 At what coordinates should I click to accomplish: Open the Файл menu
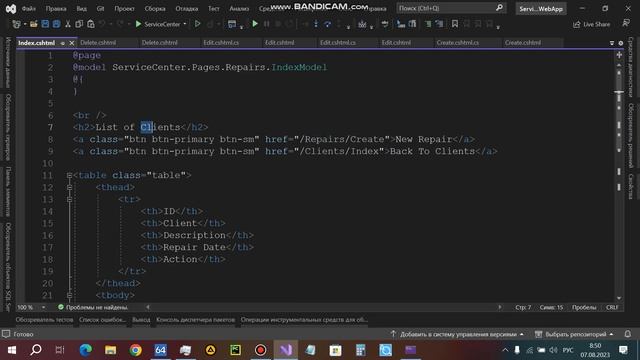point(29,9)
